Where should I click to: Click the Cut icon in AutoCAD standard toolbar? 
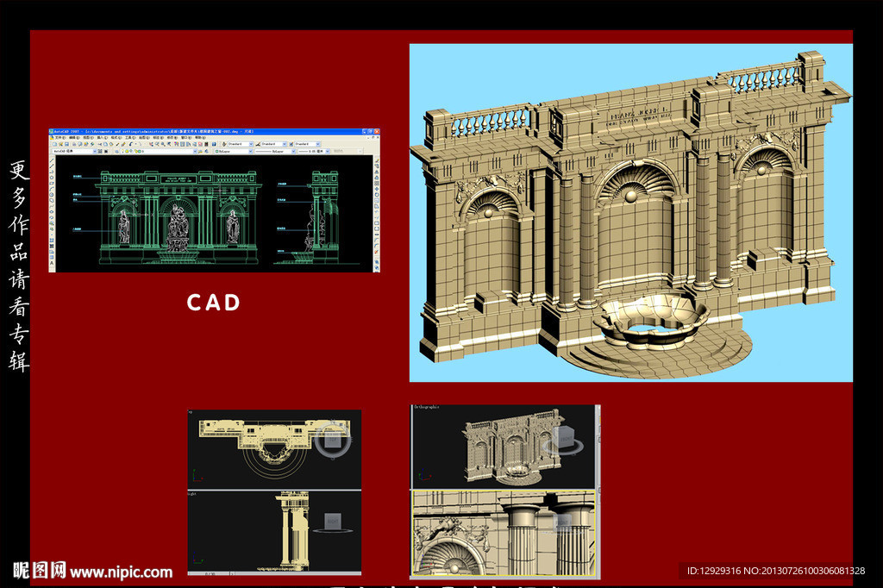pyautogui.click(x=100, y=144)
